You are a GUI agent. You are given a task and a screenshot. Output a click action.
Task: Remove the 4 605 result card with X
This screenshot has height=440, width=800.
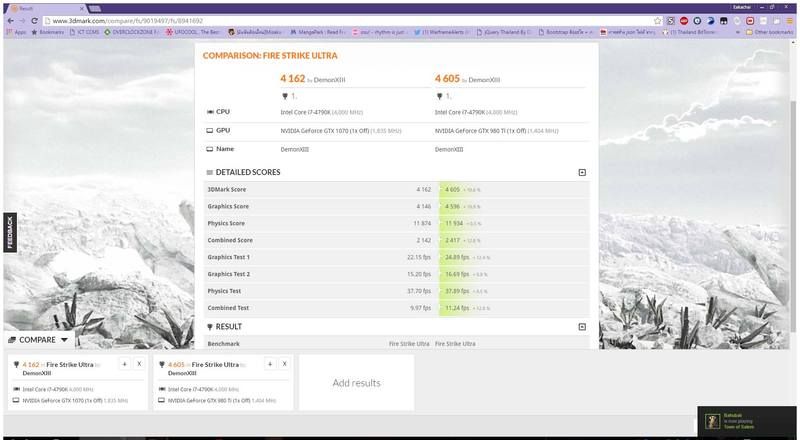pyautogui.click(x=284, y=364)
